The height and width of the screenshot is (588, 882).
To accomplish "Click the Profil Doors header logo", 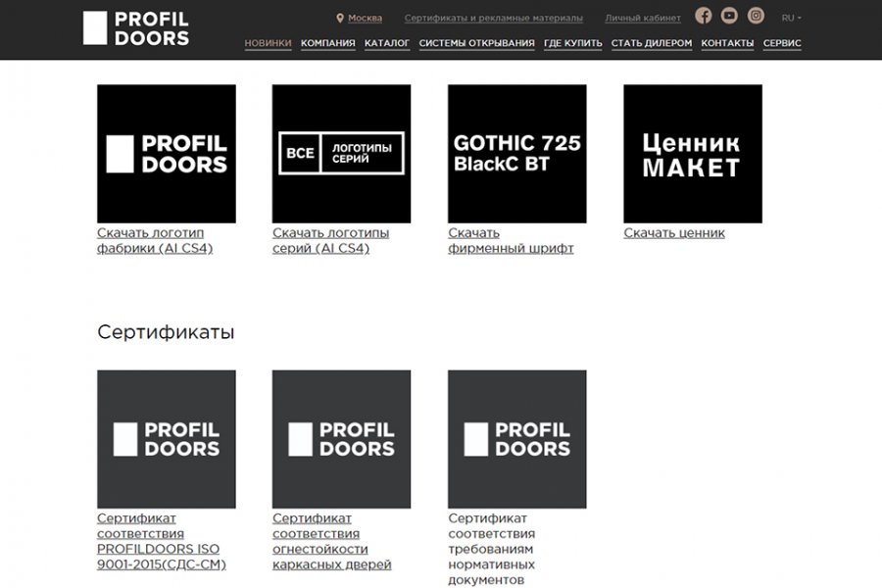I will point(136,28).
